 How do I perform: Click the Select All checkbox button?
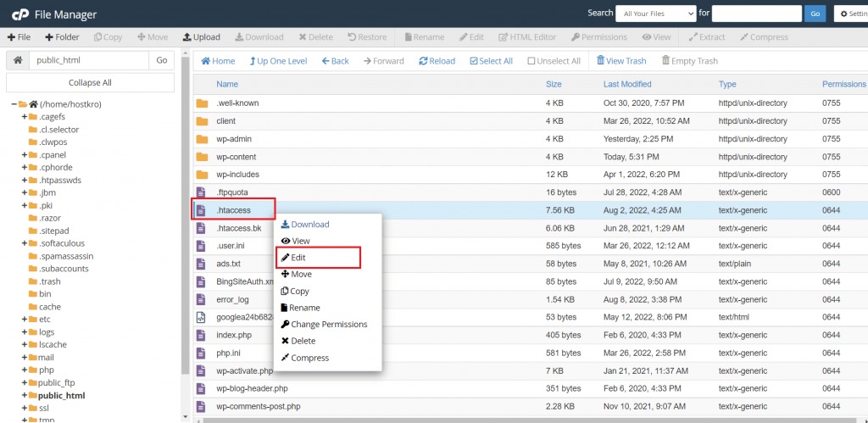click(x=491, y=61)
